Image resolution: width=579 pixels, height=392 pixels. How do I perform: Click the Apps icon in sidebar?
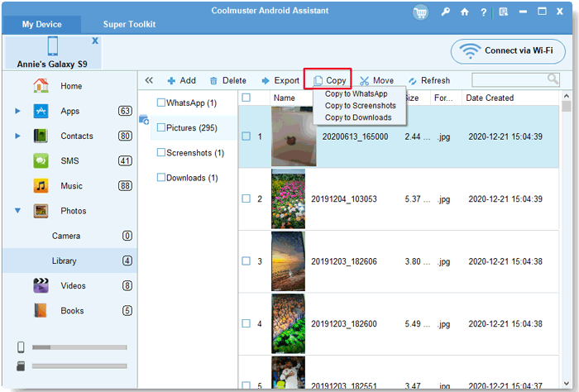tap(41, 111)
